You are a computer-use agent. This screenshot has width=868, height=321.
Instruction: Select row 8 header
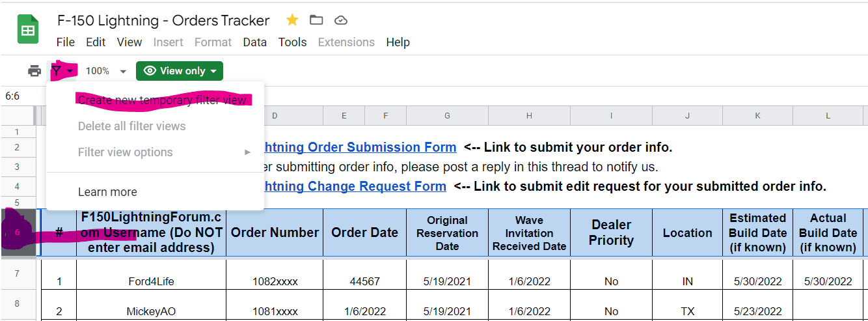pos(18,303)
